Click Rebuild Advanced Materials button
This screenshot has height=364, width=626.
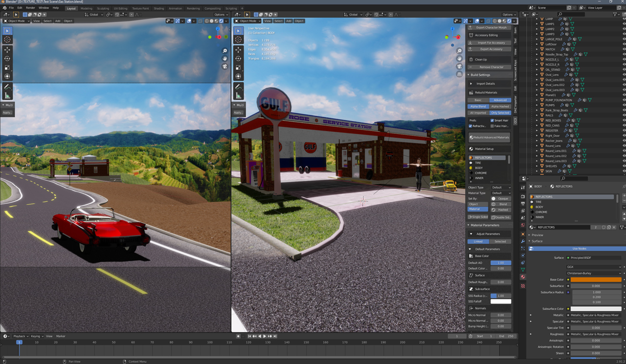(x=490, y=138)
